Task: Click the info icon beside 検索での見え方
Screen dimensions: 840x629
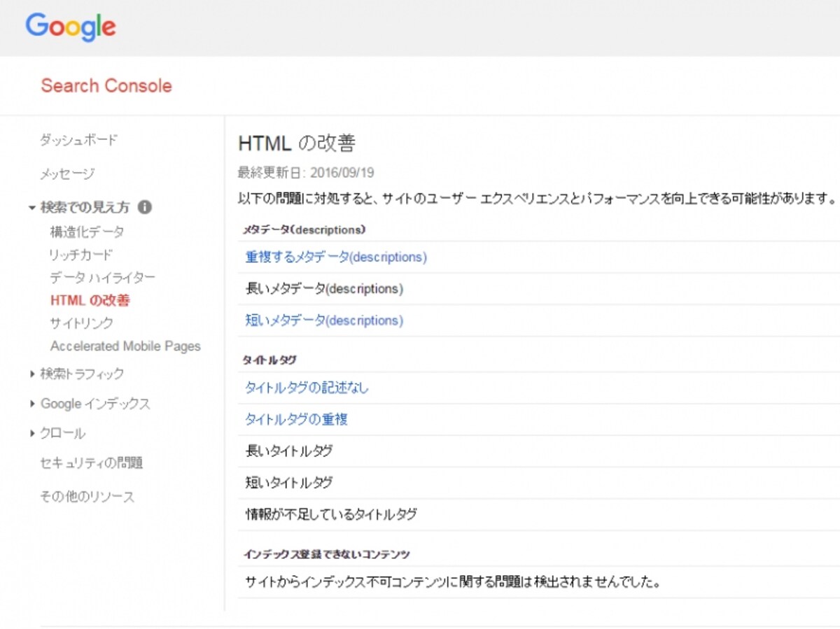Action: (x=145, y=207)
